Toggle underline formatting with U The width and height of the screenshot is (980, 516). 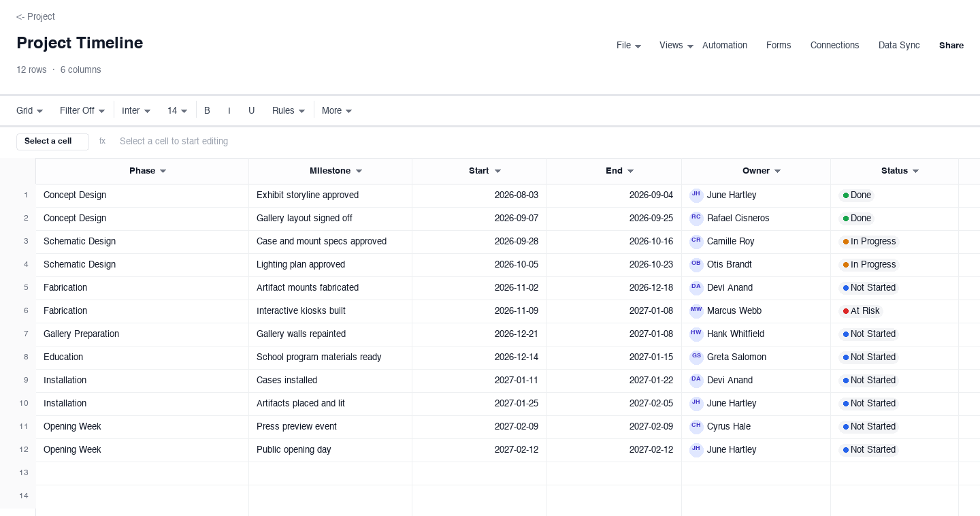click(x=251, y=110)
